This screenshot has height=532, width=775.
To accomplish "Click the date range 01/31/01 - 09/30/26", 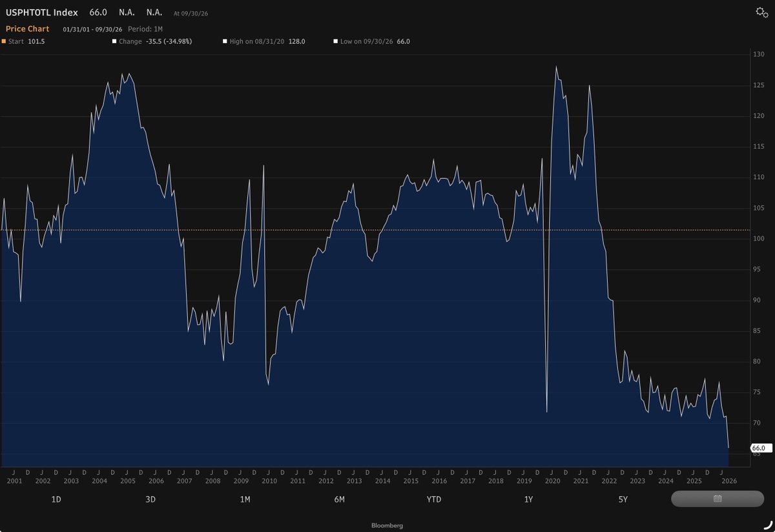I will (x=92, y=29).
